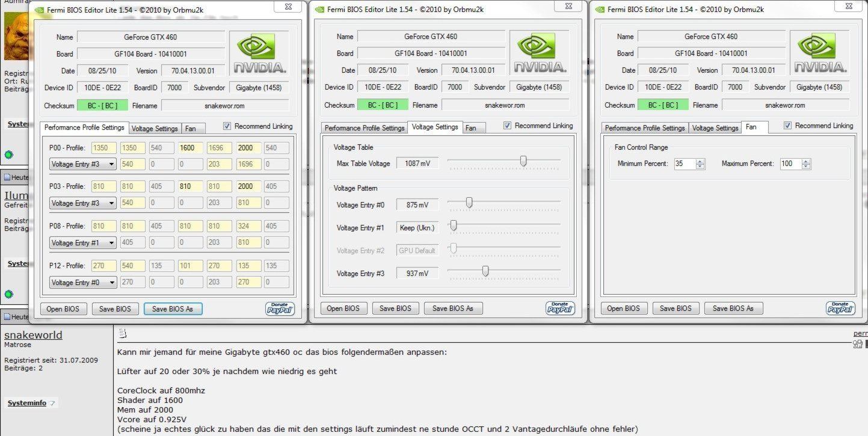868x436 pixels.
Task: Click Save BIOS As in Performance Profile window
Action: click(x=173, y=309)
